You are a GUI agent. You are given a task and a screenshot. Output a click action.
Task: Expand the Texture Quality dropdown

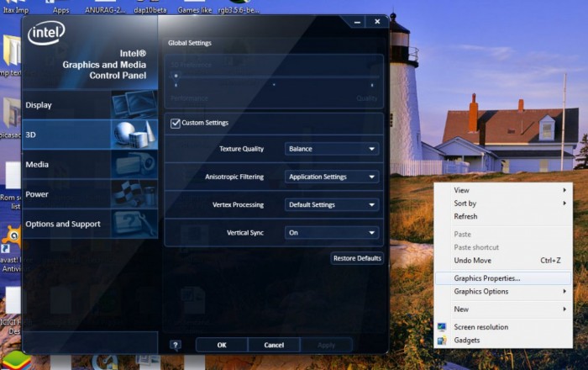point(332,149)
